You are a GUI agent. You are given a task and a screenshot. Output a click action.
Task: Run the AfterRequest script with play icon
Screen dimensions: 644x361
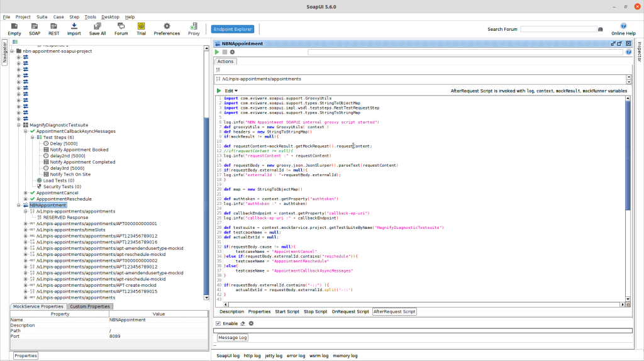[219, 91]
